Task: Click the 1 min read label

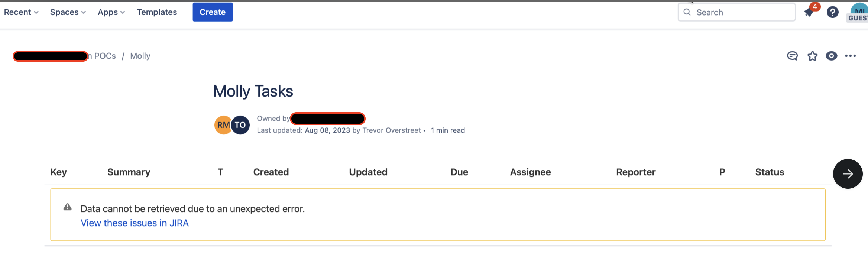Action: (x=448, y=130)
